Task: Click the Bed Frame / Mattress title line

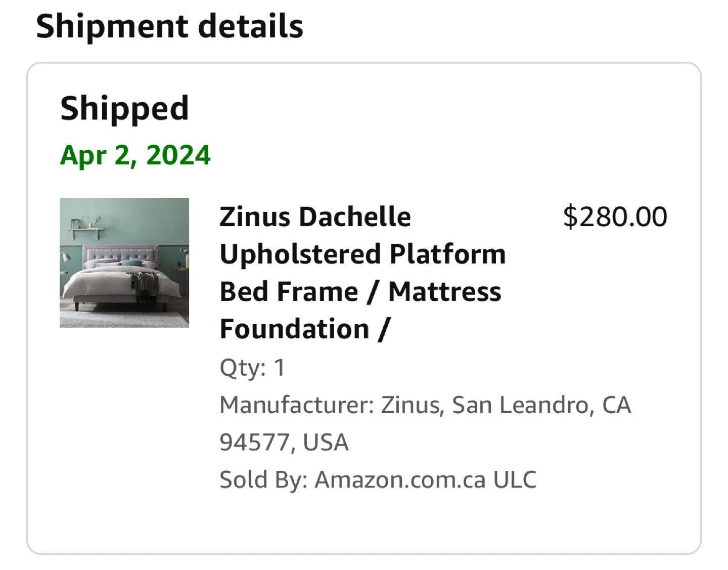Action: [x=360, y=292]
